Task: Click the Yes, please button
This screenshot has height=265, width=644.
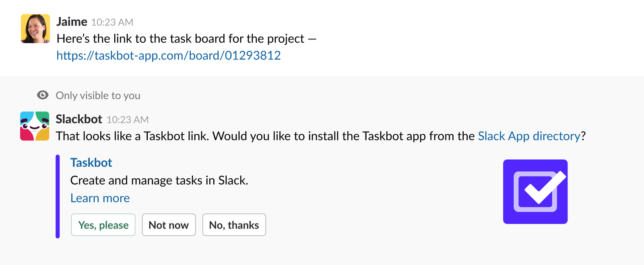Action: click(103, 225)
